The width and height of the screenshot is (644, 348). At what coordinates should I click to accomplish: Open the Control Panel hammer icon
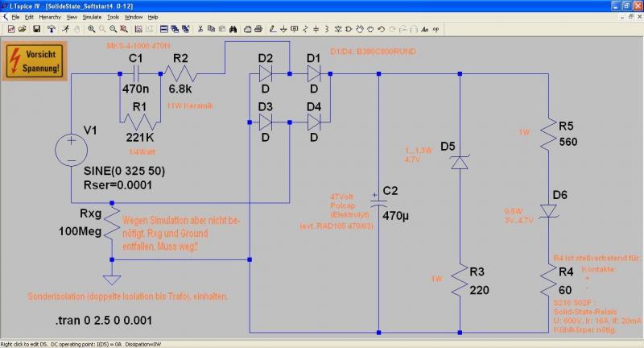click(52, 29)
